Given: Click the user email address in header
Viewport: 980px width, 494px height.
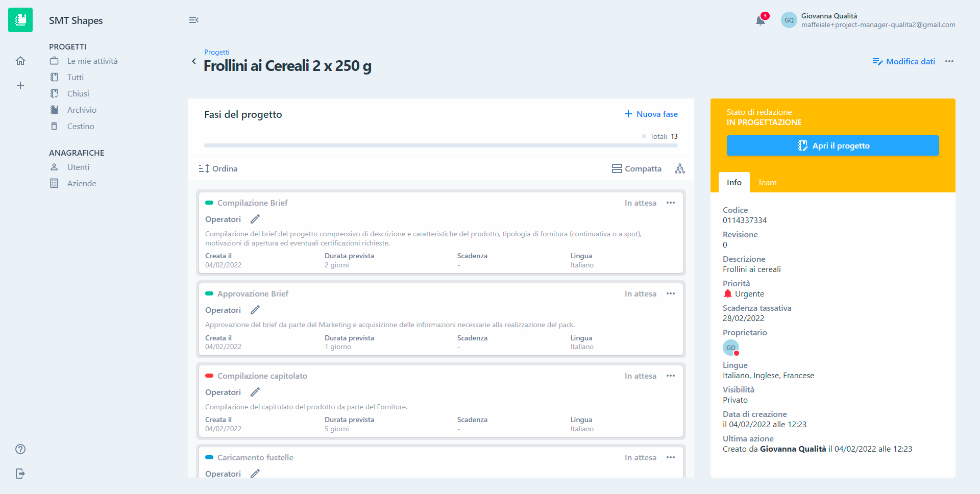Looking at the screenshot, I should click(x=878, y=24).
